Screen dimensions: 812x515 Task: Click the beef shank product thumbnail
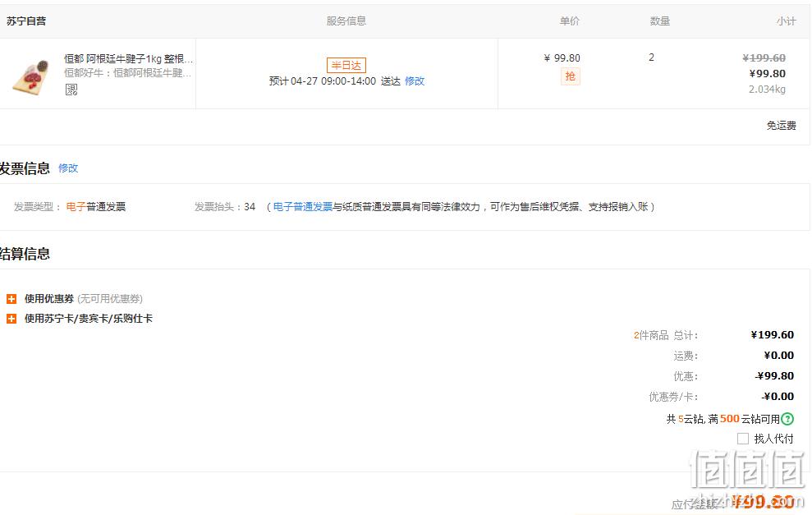[x=31, y=76]
